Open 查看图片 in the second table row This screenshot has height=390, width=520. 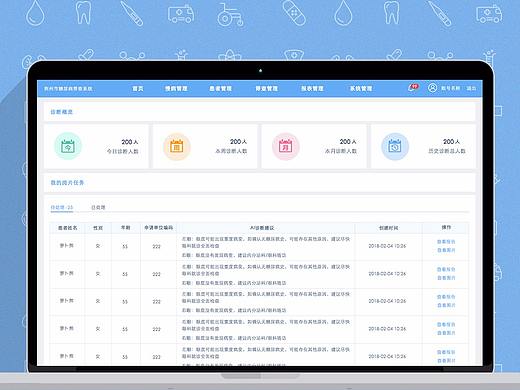pos(446,278)
